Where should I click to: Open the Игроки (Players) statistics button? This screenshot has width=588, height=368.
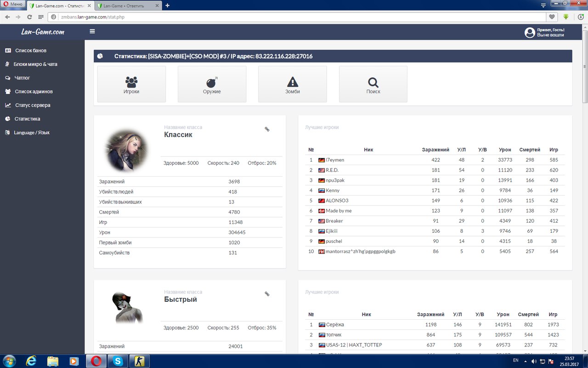tap(131, 84)
